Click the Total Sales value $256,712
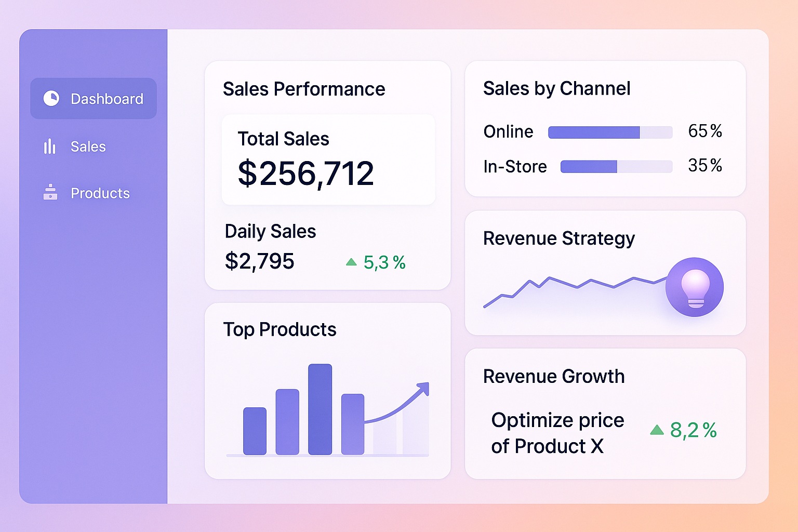The height and width of the screenshot is (532, 798). point(305,174)
